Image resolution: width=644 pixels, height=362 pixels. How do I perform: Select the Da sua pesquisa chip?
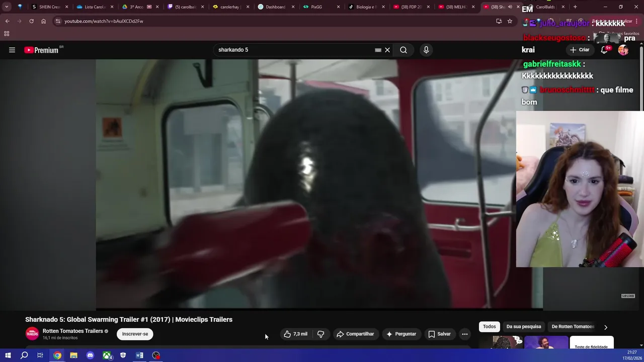(524, 326)
